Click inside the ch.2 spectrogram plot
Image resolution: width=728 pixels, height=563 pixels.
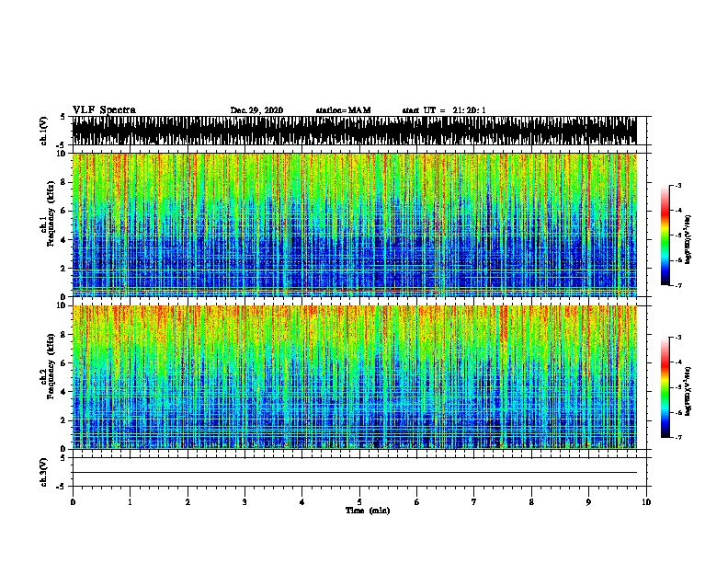[x=354, y=377]
